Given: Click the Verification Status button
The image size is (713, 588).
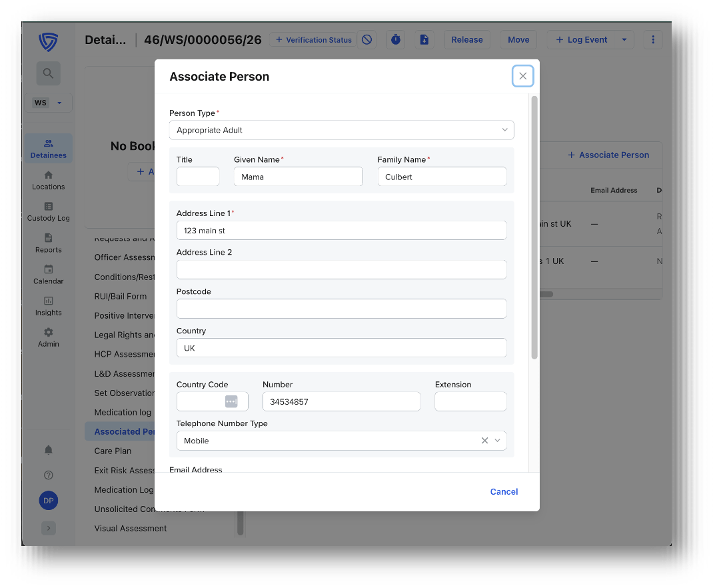Looking at the screenshot, I should pyautogui.click(x=313, y=40).
